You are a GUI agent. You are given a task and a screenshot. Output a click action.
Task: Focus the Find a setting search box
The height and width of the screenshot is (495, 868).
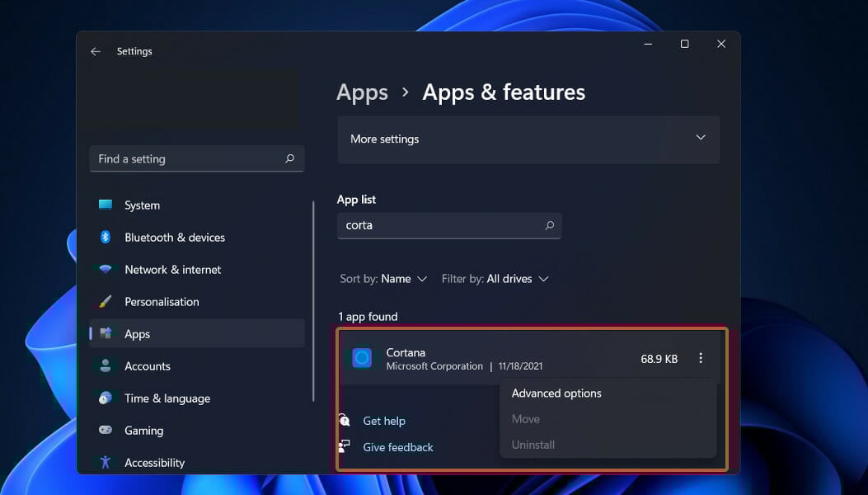pyautogui.click(x=197, y=158)
